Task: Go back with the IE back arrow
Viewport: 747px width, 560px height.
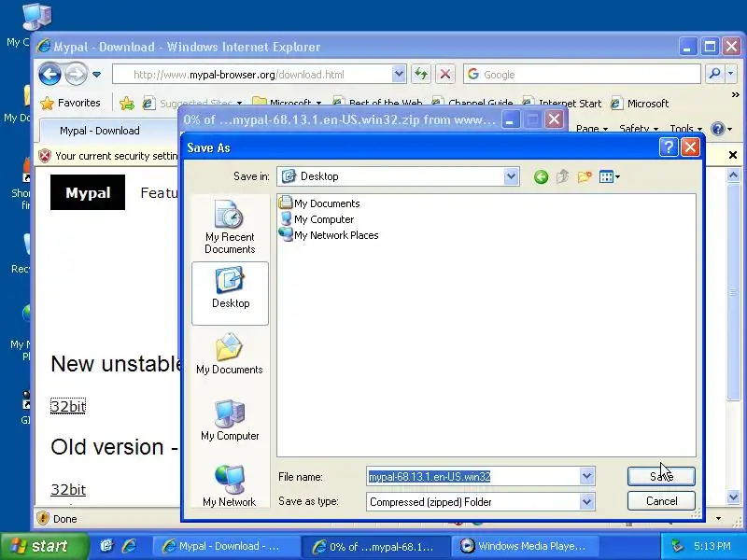Action: (50, 74)
